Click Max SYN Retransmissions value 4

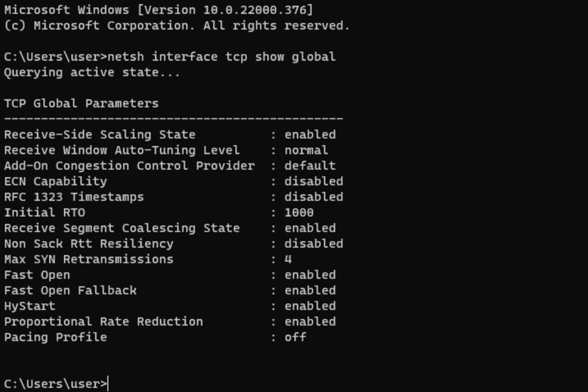(x=288, y=259)
